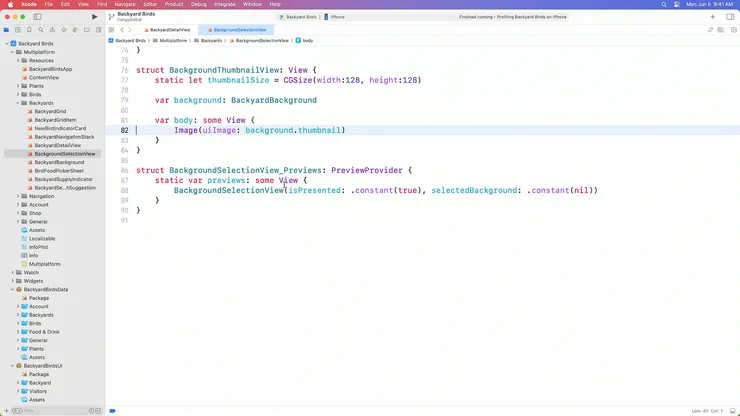740x416 pixels.
Task: Choose the iPhone run destination
Action: (x=334, y=17)
